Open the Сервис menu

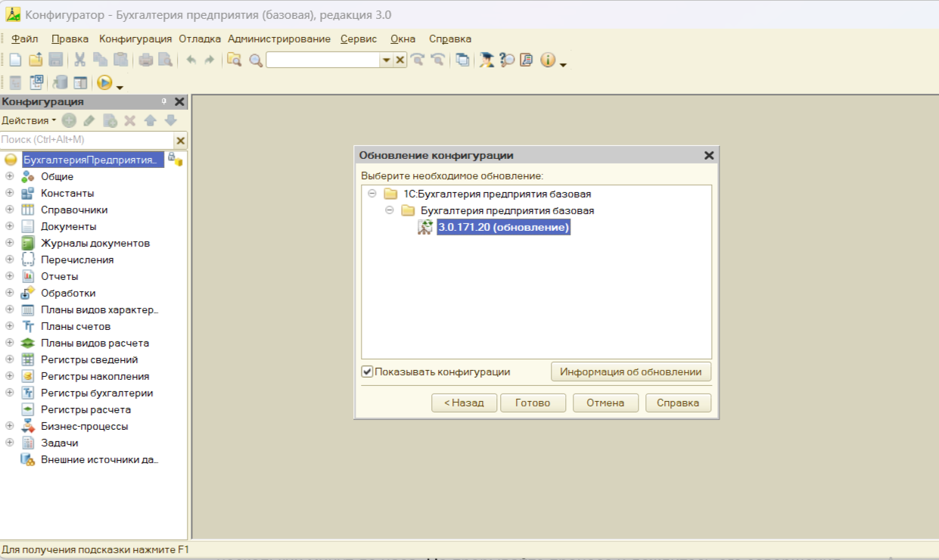coord(359,39)
